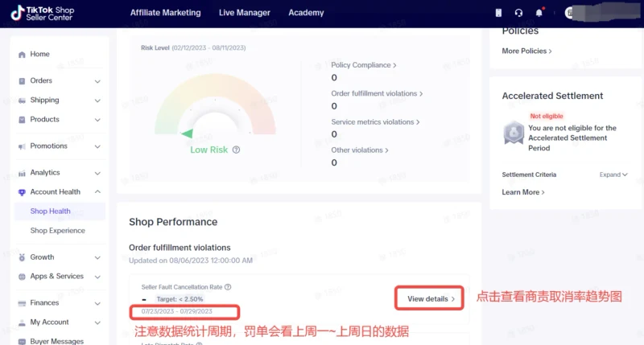This screenshot has height=345, width=644.
Task: Expand the Finances menu chevron
Action: click(97, 303)
